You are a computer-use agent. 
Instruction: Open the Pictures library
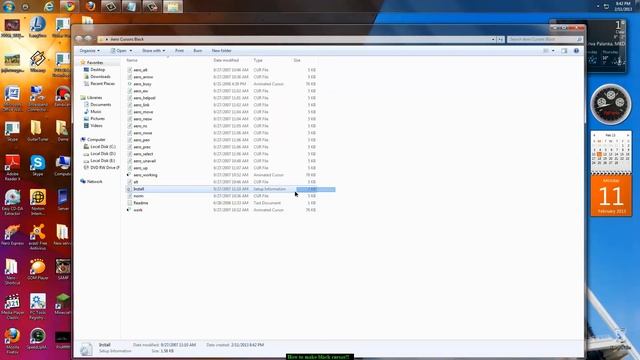coord(97,118)
